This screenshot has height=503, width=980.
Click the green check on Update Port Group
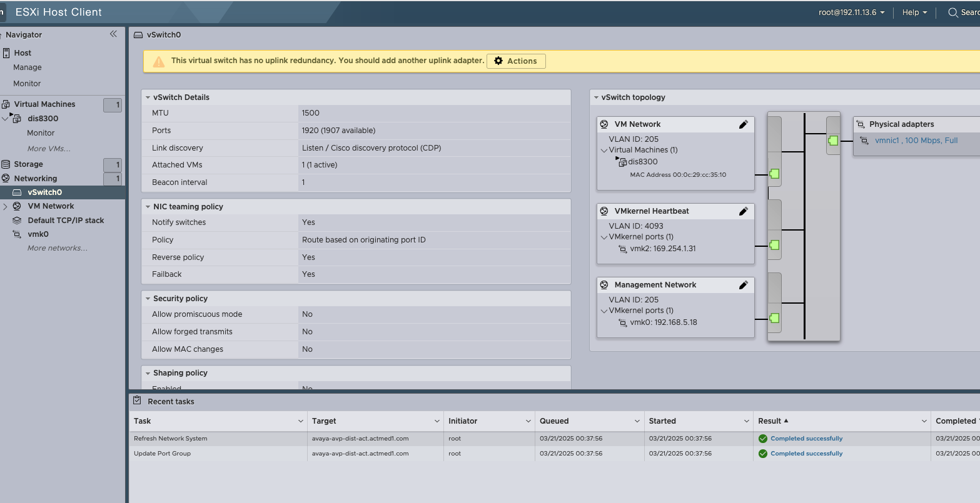click(762, 454)
